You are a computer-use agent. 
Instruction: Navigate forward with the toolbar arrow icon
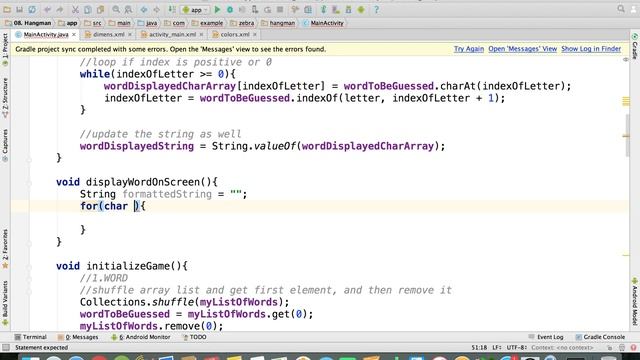tap(156, 9)
